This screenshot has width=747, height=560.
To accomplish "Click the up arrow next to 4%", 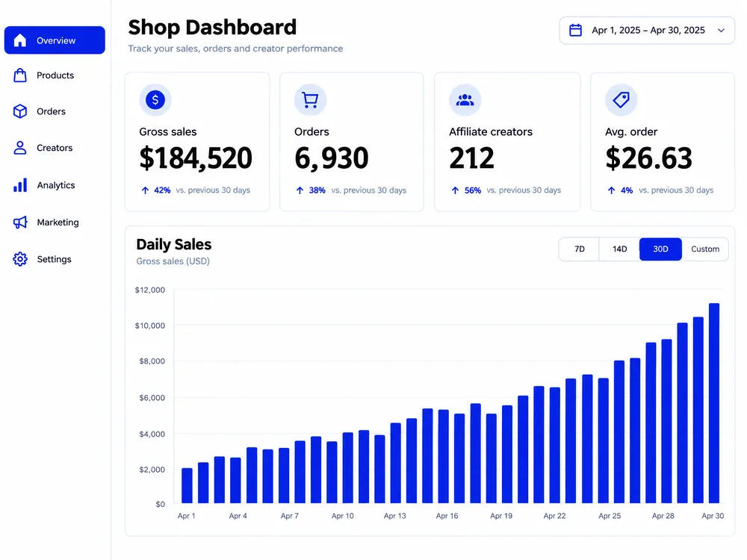I will pos(611,190).
